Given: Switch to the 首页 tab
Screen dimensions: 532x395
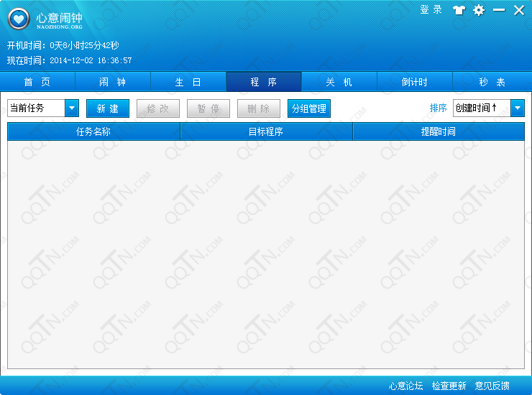Looking at the screenshot, I should tap(37, 82).
